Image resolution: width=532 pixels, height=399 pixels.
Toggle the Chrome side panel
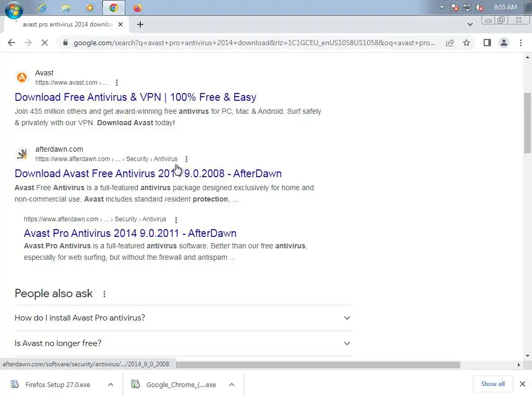pos(487,43)
